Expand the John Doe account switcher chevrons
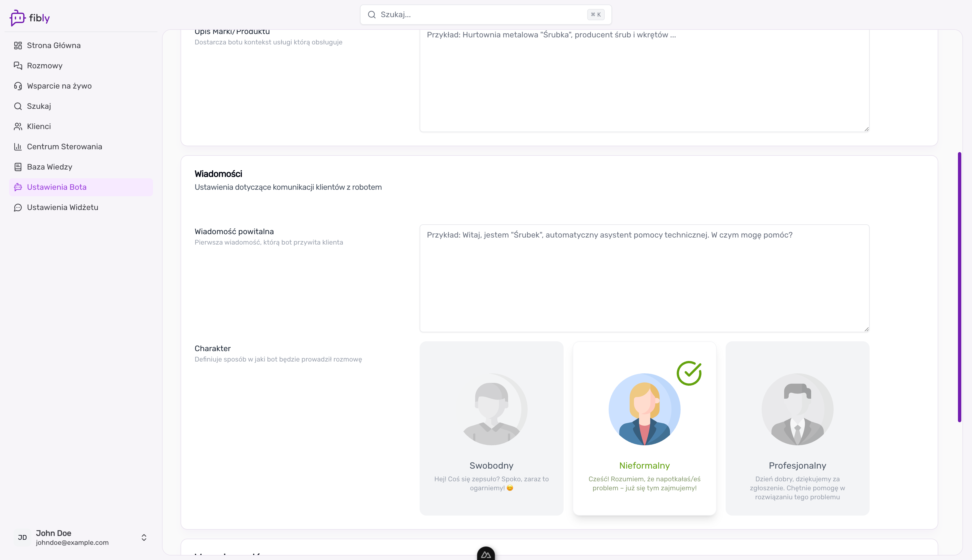 144,537
